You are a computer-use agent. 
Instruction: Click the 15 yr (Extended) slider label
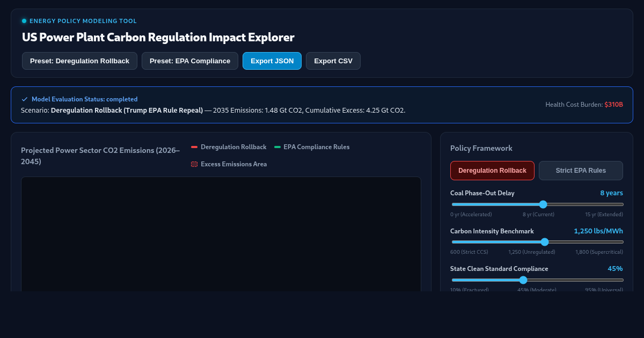pos(604,214)
